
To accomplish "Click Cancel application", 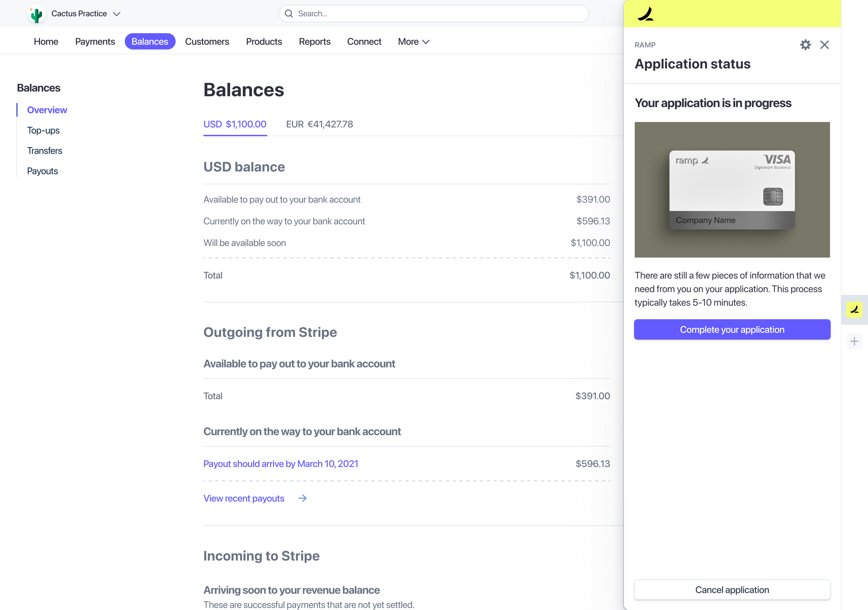I will pos(732,590).
